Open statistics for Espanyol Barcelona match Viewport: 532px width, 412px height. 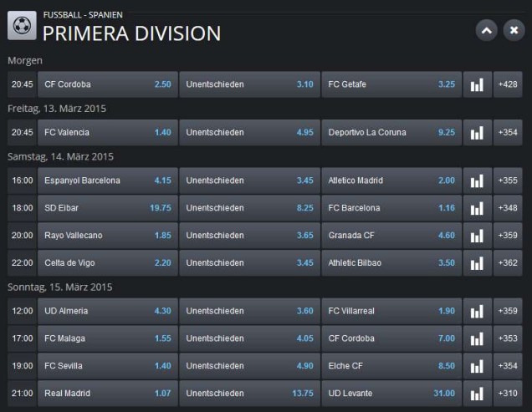[477, 181]
